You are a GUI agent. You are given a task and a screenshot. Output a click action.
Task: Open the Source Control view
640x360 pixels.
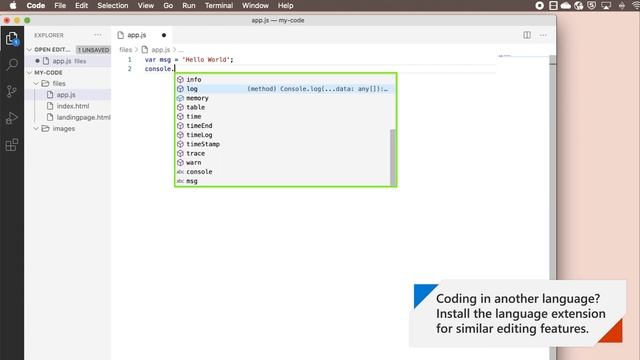(x=12, y=91)
